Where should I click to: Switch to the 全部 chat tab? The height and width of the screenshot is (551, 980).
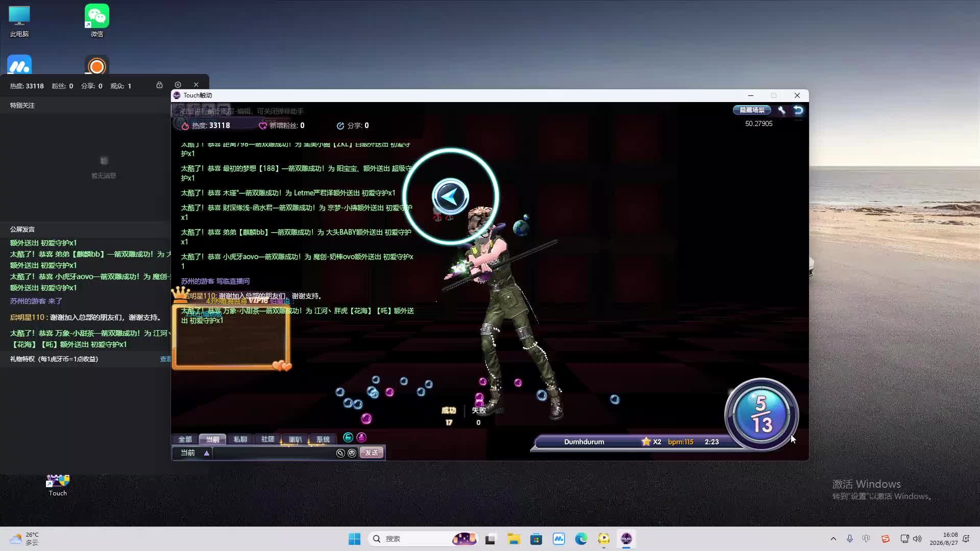point(185,439)
